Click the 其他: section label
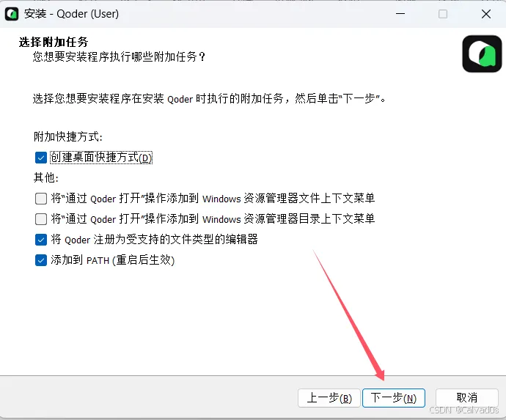Screen dimensions: 506x420 46,177
